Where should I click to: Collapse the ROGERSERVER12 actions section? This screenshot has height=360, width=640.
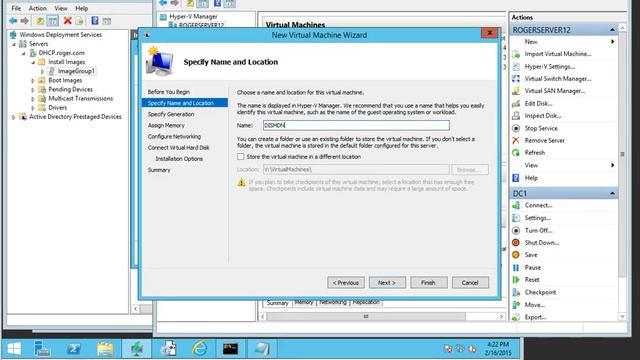612,30
